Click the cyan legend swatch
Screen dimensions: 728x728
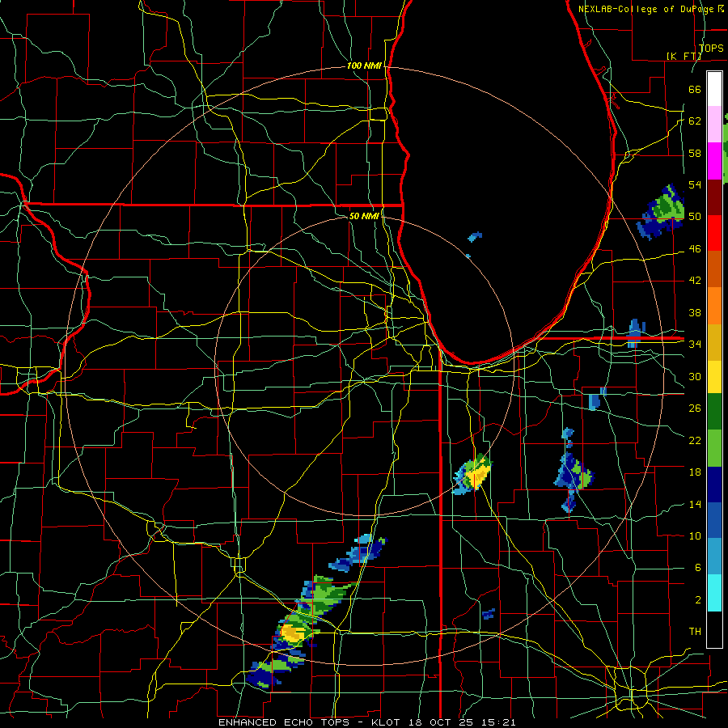coord(714,593)
